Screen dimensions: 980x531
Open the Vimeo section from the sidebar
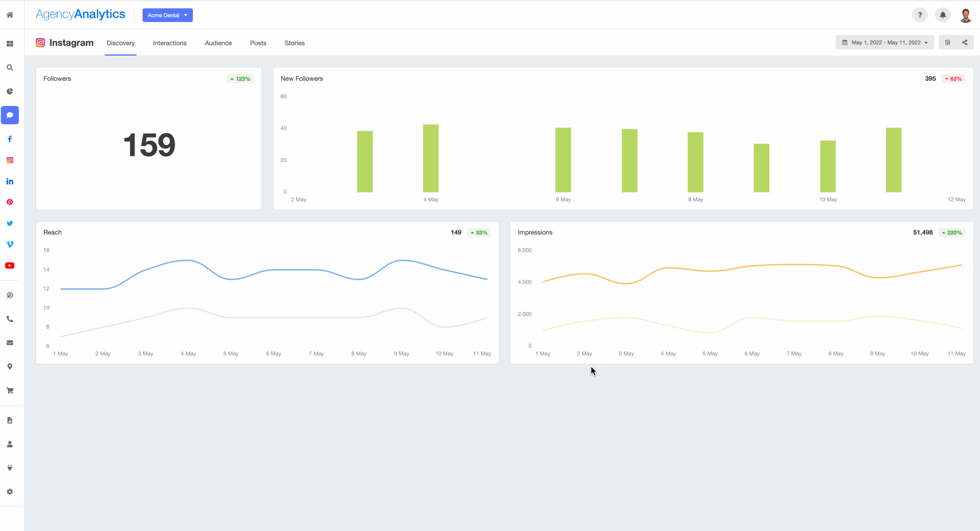pyautogui.click(x=10, y=244)
